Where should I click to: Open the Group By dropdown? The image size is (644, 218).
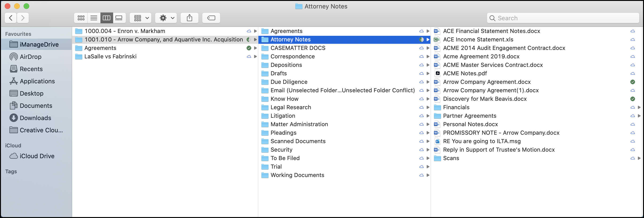pyautogui.click(x=141, y=18)
